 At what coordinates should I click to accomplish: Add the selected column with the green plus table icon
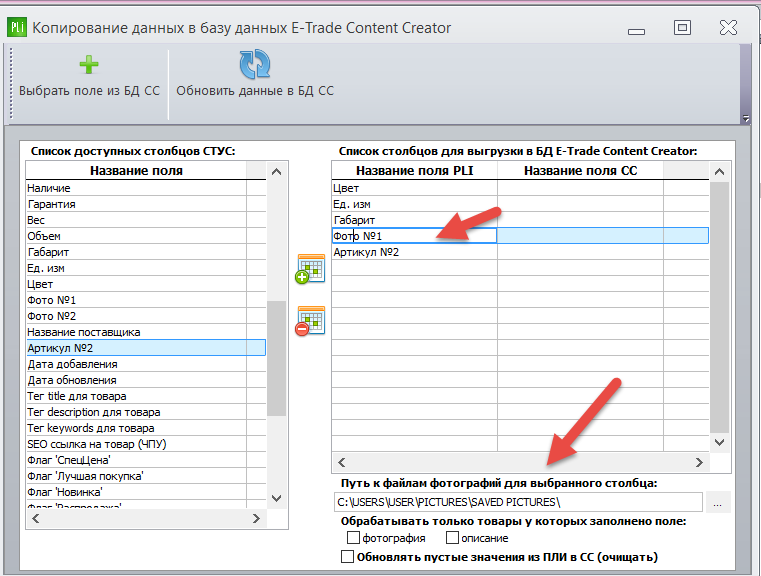[x=310, y=268]
